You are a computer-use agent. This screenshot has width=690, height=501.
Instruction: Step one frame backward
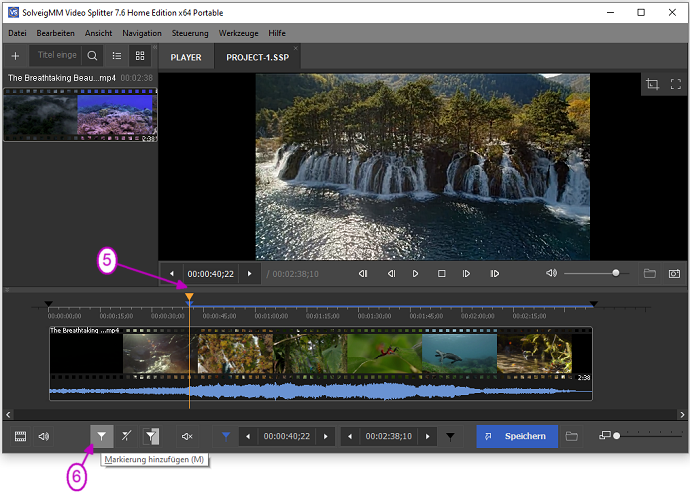(391, 274)
